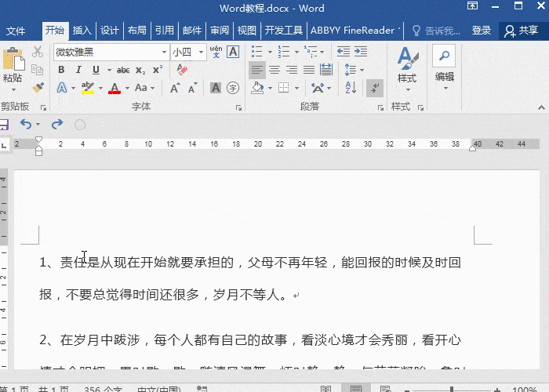Open the font dialog launcher
The image size is (549, 392).
click(x=238, y=108)
